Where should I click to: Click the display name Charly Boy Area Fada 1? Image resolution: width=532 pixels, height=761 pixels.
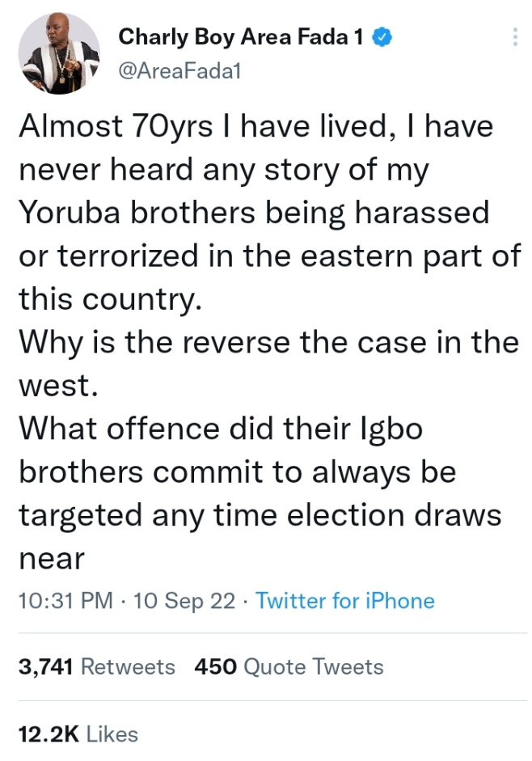[x=240, y=36]
